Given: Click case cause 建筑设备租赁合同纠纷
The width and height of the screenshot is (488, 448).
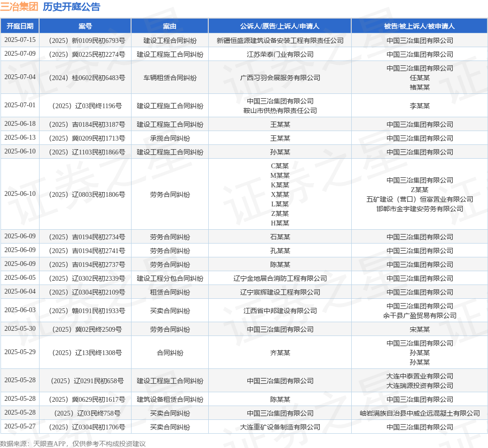Looking at the screenshot, I should pos(170,399).
